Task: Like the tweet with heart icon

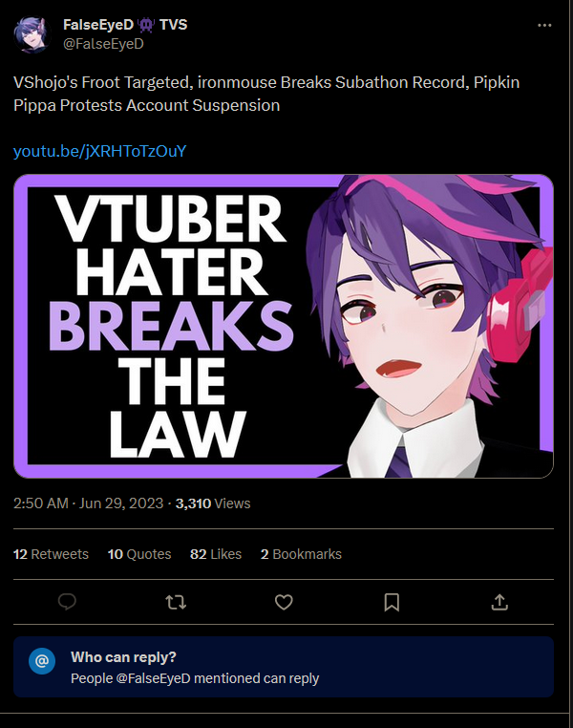Action: click(284, 602)
